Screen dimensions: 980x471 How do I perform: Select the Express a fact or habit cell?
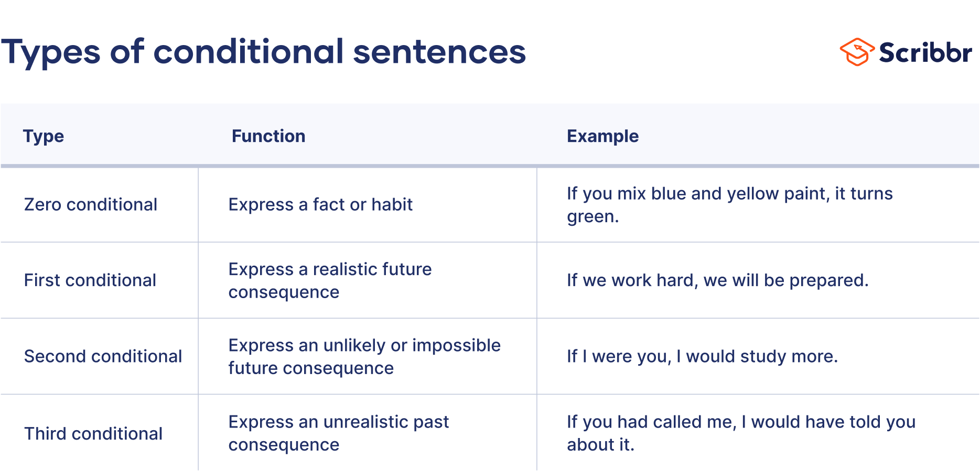pyautogui.click(x=320, y=204)
